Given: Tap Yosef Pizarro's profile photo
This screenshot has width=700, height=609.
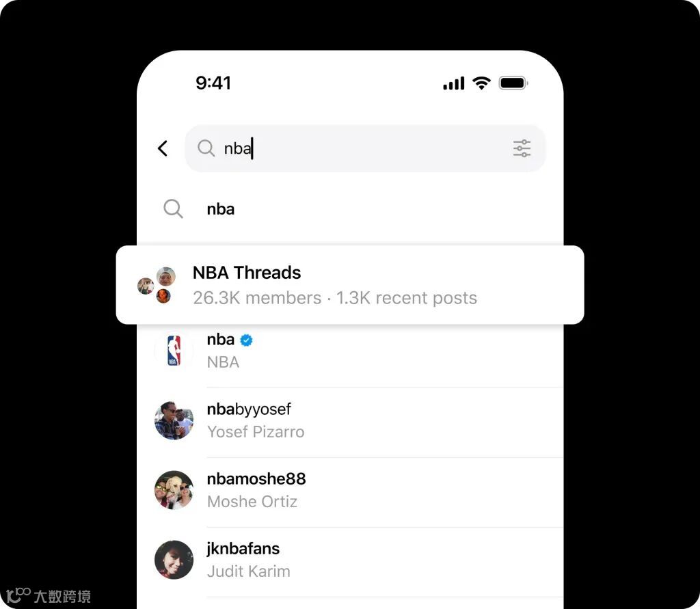Looking at the screenshot, I should tap(174, 420).
